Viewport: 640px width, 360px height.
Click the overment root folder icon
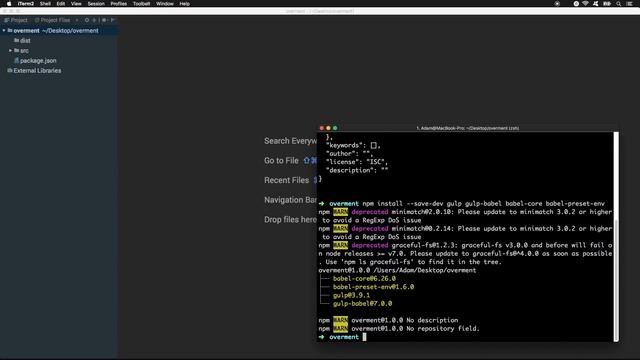(10, 30)
